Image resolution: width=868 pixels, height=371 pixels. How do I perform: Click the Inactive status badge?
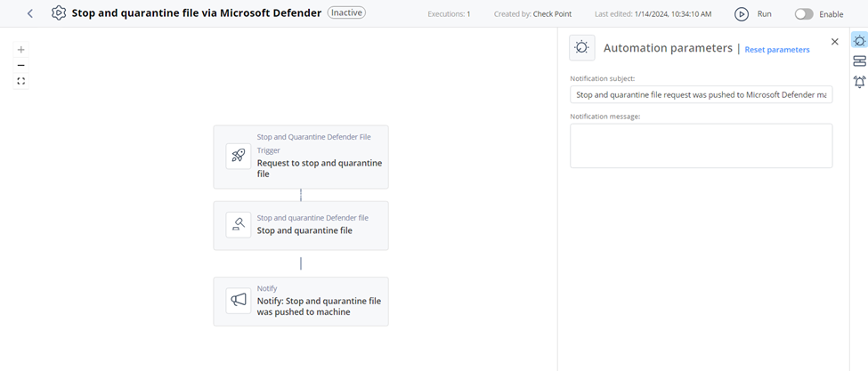click(x=346, y=12)
